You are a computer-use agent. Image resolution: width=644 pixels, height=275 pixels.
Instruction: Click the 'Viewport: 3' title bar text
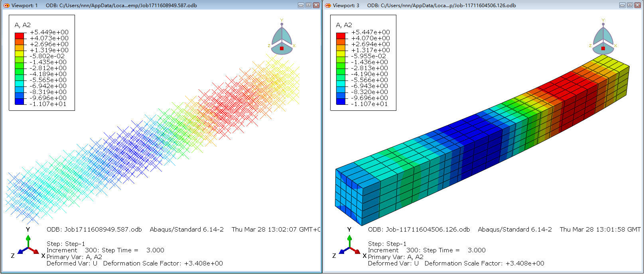coord(346,5)
